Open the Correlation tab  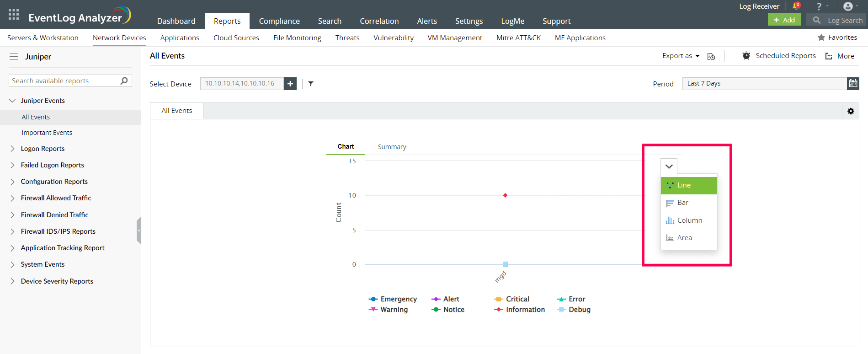(379, 21)
